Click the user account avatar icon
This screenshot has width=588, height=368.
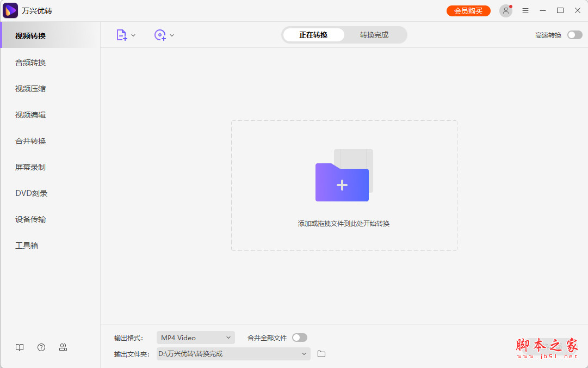click(505, 10)
